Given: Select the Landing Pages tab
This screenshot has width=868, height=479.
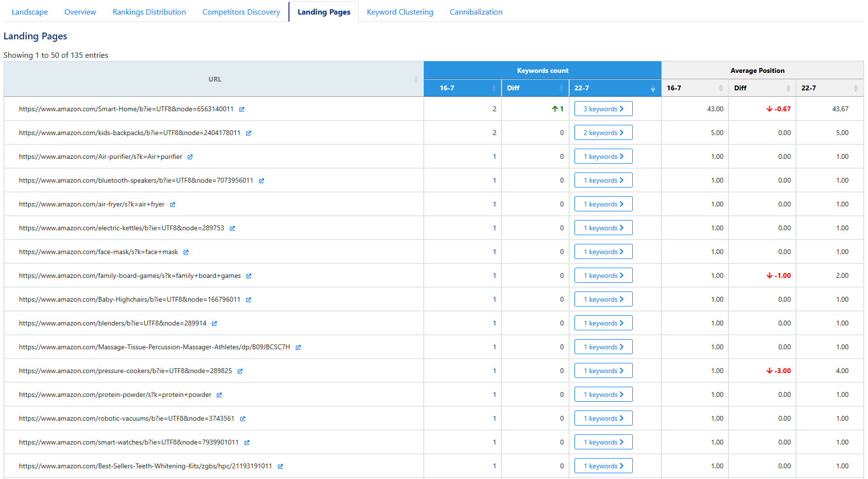Looking at the screenshot, I should [324, 12].
